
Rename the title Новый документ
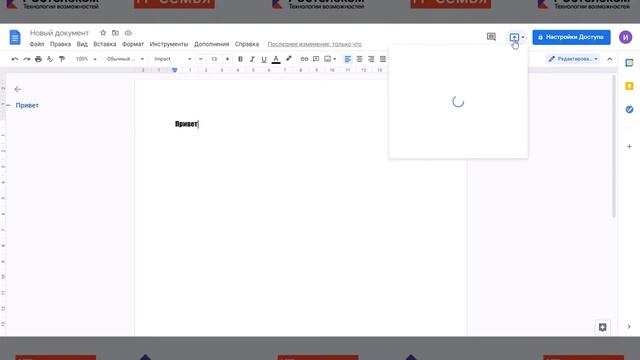pyautogui.click(x=59, y=33)
